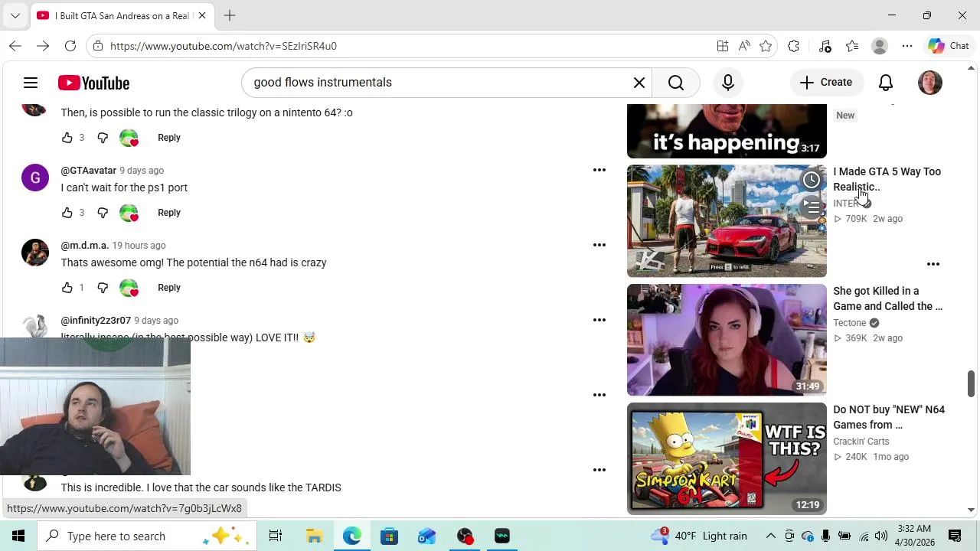Image resolution: width=980 pixels, height=551 pixels.
Task: Close the GTA San Andreas tab
Action: 202,15
